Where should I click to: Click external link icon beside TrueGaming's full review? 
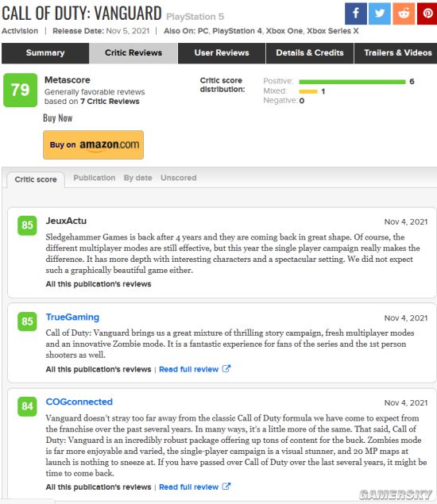226,369
